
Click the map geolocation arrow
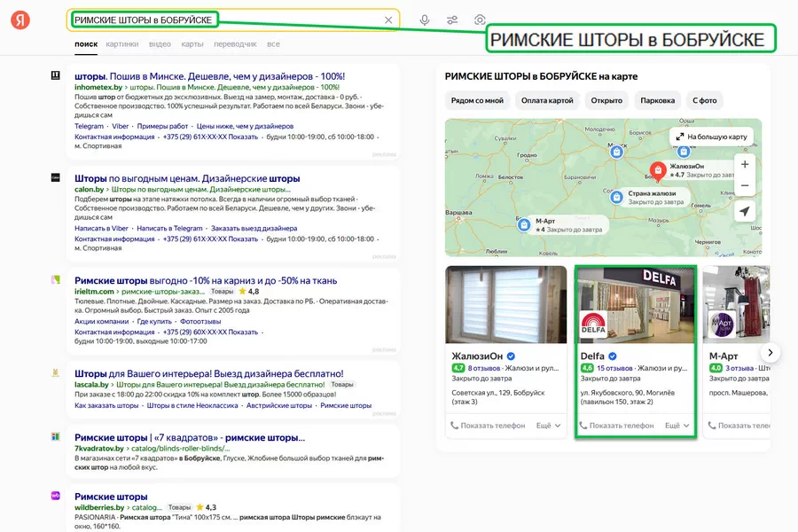pos(745,211)
